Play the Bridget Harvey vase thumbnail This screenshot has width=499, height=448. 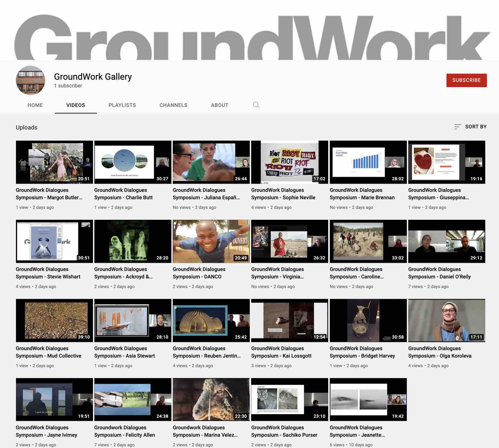pyautogui.click(x=368, y=320)
